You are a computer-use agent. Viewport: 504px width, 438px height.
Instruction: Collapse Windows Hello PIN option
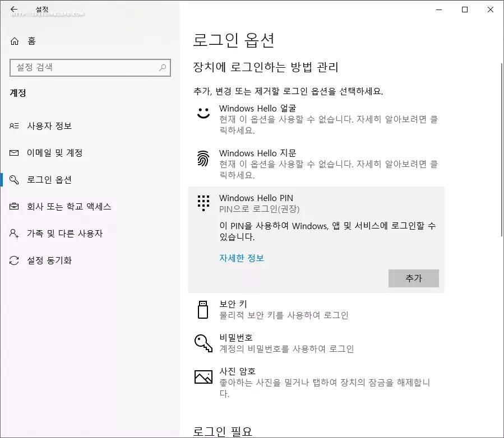[316, 203]
